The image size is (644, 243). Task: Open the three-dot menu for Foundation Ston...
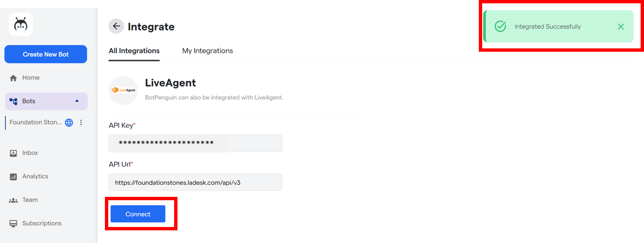point(81,122)
